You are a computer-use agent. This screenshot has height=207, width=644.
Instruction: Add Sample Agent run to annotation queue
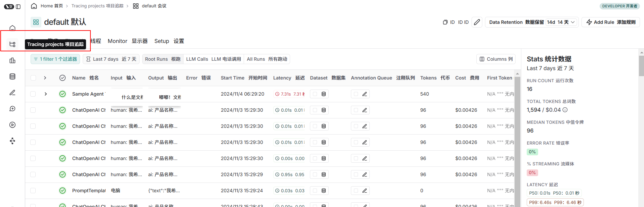pyautogui.click(x=364, y=94)
